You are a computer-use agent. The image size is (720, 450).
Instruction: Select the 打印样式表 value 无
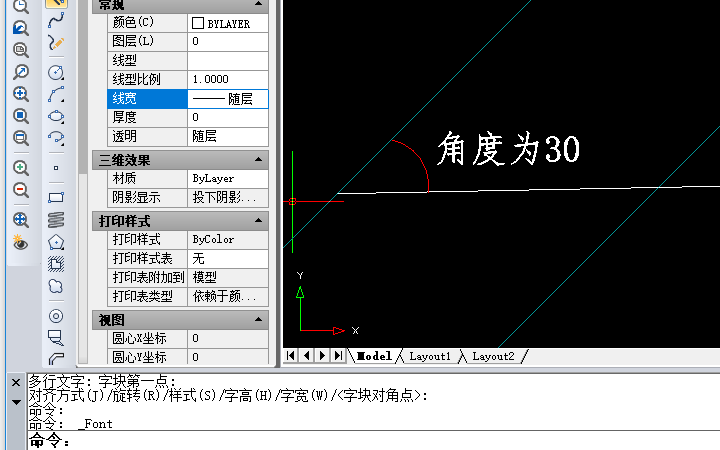point(228,259)
